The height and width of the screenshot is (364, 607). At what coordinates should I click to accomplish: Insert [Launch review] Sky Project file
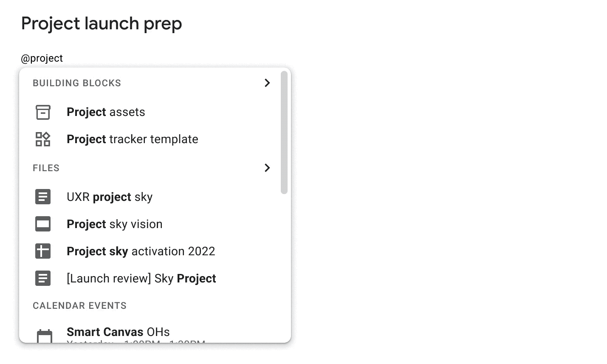click(x=152, y=279)
